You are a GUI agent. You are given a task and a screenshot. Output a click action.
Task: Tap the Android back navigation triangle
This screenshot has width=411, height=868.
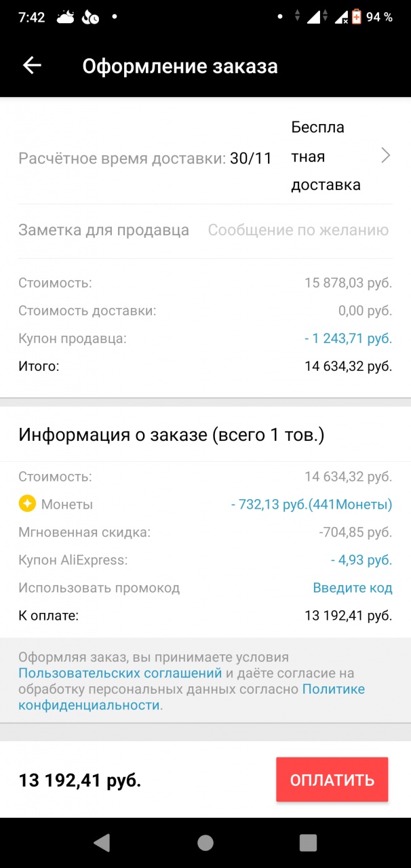(102, 842)
